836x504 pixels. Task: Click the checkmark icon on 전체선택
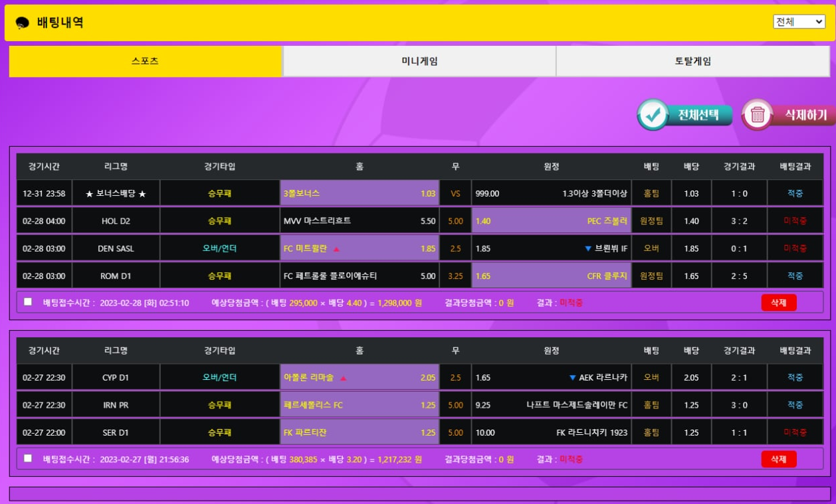pos(654,115)
